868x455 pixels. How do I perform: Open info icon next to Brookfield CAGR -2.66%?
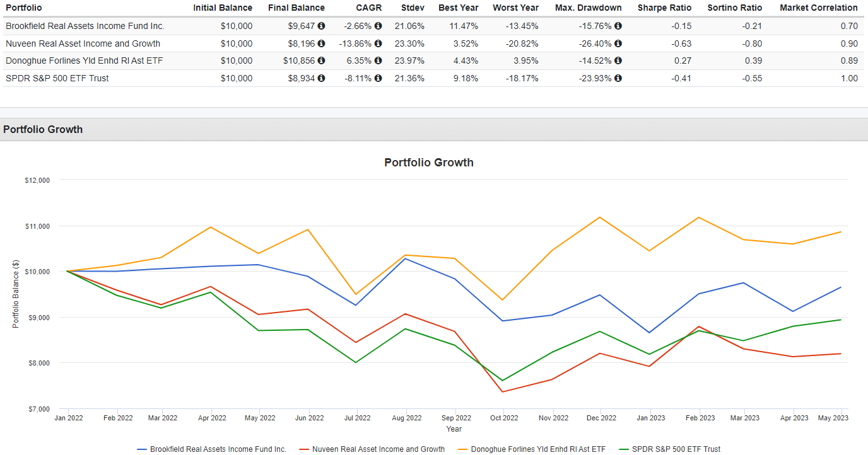(x=378, y=26)
